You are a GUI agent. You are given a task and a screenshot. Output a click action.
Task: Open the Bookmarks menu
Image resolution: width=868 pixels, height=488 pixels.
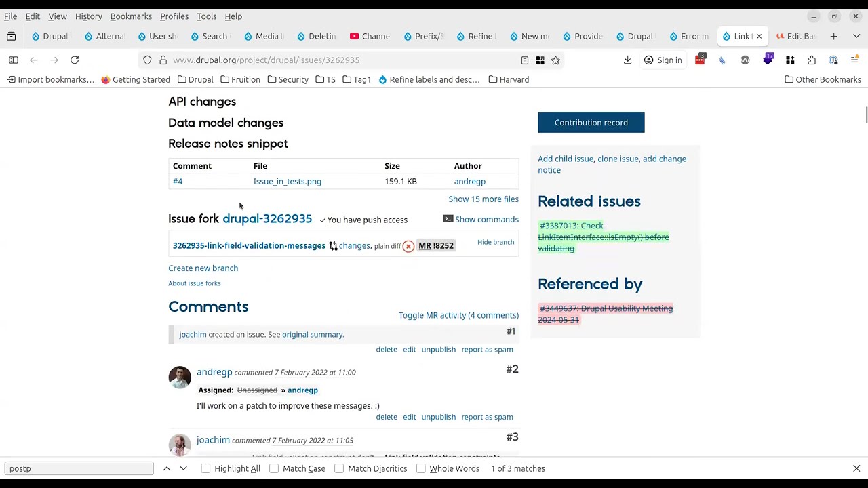pos(131,16)
